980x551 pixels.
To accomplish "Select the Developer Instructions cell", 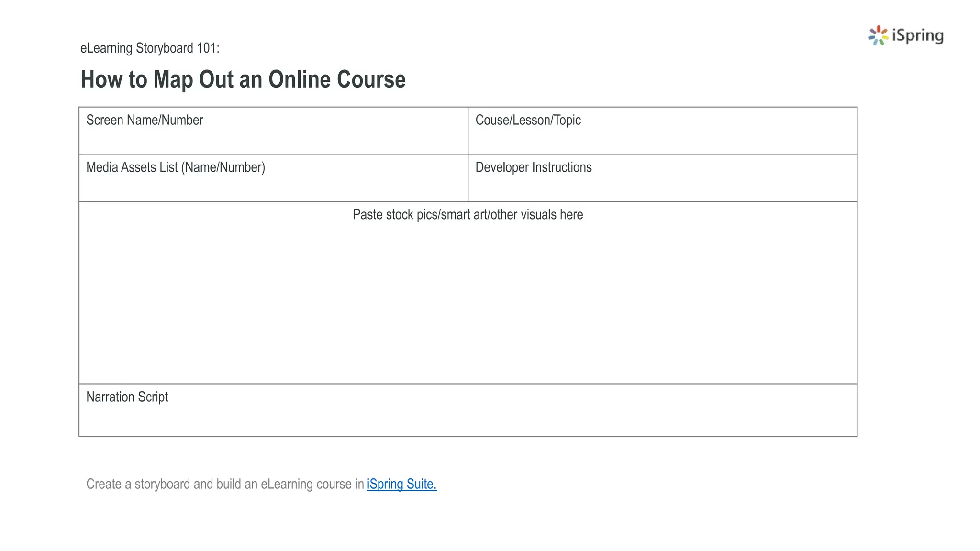I will 662,184.
